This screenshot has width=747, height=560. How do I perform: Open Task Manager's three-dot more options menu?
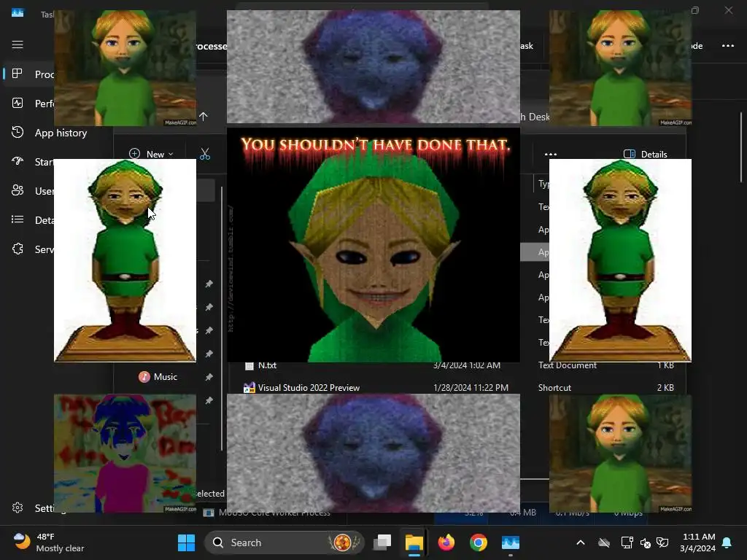(727, 46)
